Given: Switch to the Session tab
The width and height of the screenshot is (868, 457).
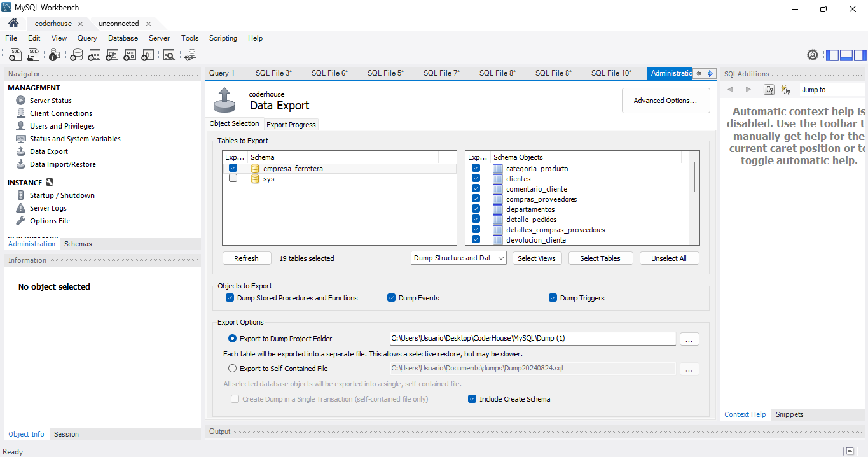Looking at the screenshot, I should tap(66, 434).
